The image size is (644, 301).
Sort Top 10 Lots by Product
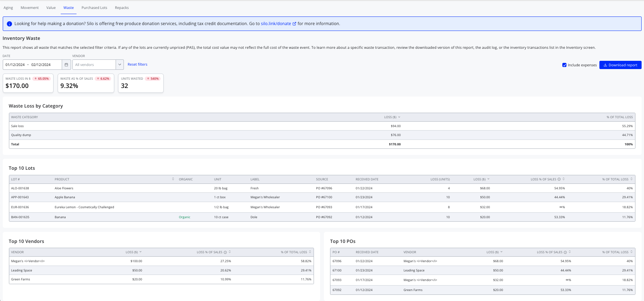click(x=173, y=179)
